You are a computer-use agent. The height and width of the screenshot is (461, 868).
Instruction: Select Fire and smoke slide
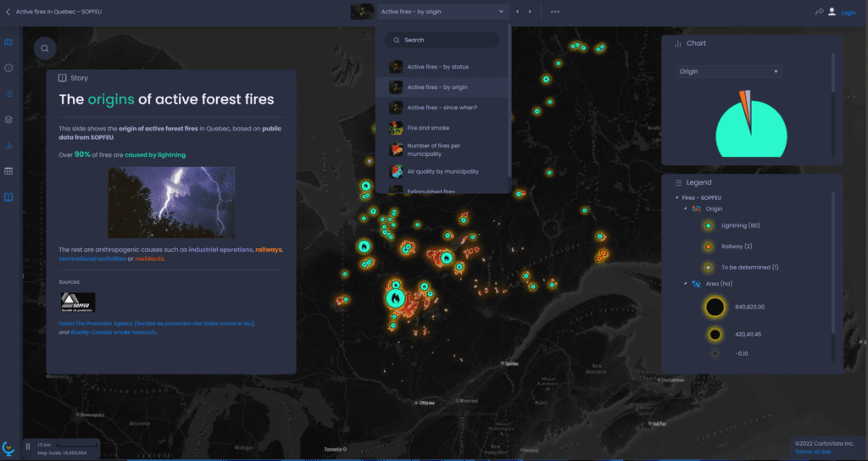coord(442,128)
